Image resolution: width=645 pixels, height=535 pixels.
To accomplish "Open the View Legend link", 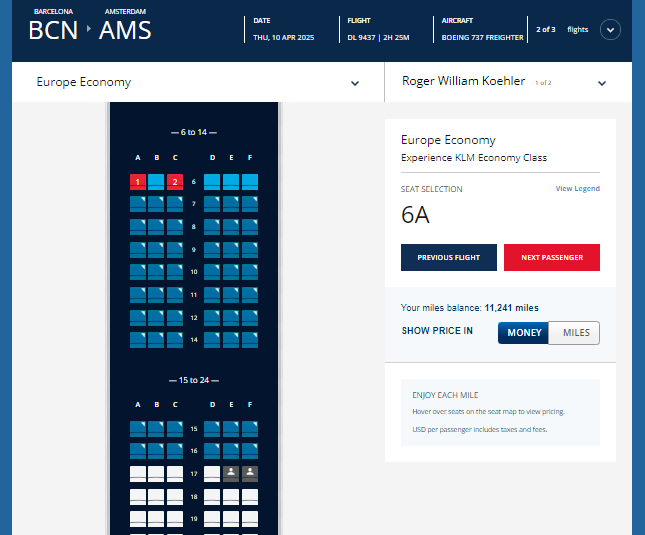I will [577, 189].
